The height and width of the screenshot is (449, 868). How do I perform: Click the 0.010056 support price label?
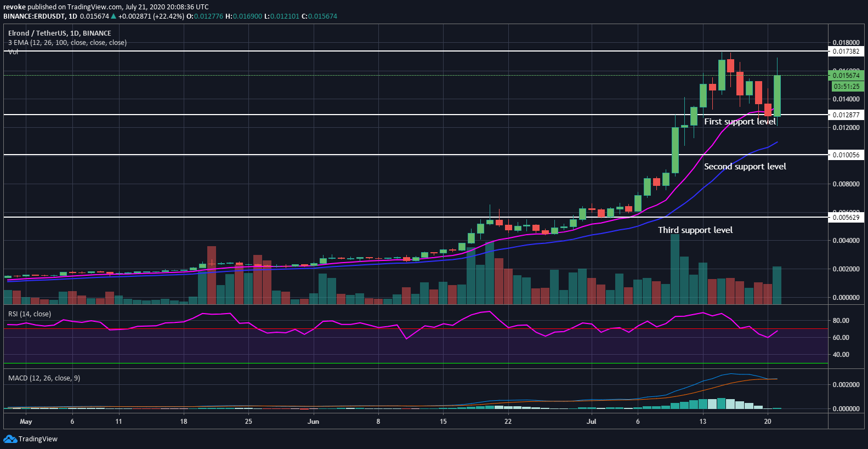point(846,155)
